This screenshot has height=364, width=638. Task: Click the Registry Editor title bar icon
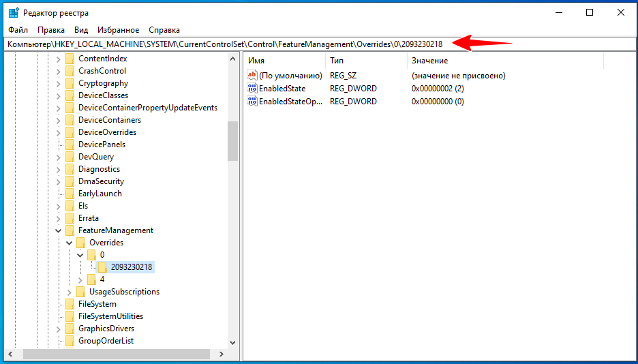click(14, 13)
